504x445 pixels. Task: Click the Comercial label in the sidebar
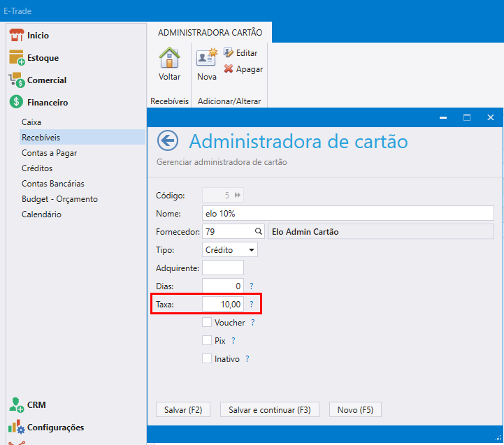click(47, 80)
